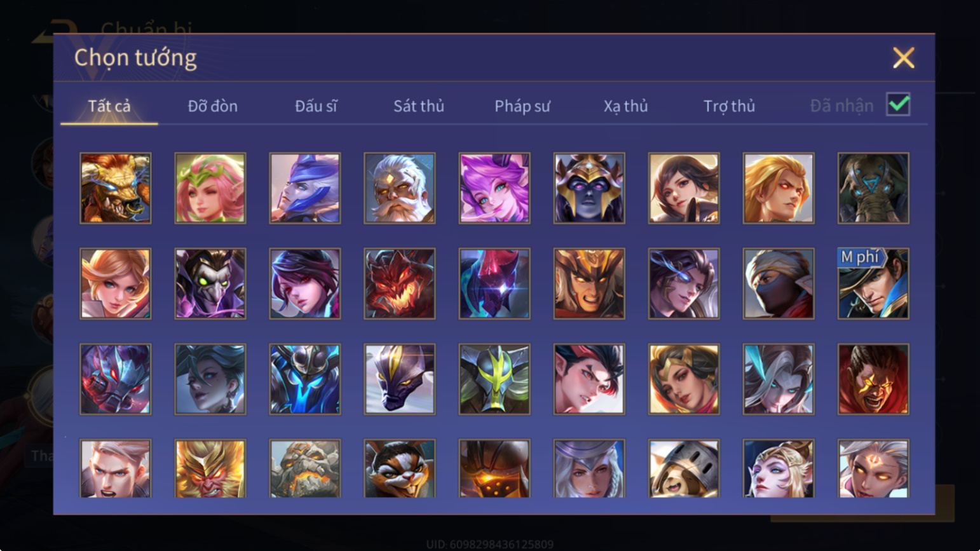This screenshot has height=551, width=980.
Task: Switch to the 'Đỡ đòn' tab
Action: tap(213, 106)
